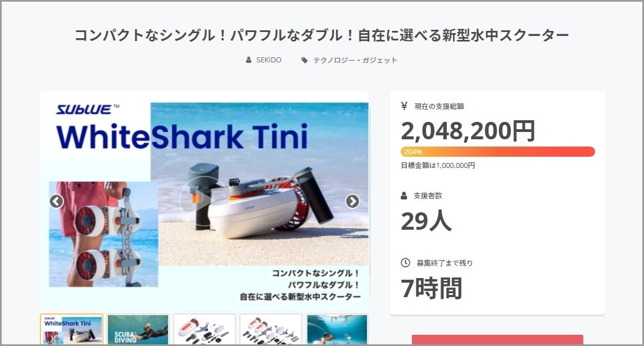Play the WhiteShark Tini promo video
Image resolution: width=644 pixels, height=346 pixels.
pos(202,199)
